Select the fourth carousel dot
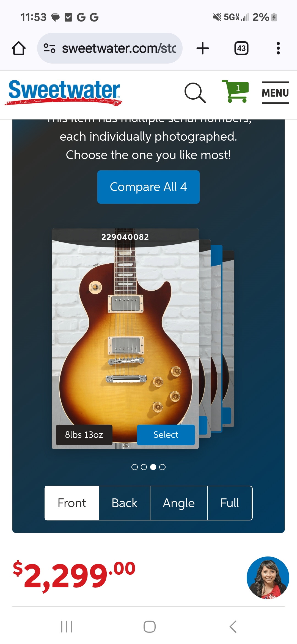The height and width of the screenshot is (644, 297). coord(163,467)
